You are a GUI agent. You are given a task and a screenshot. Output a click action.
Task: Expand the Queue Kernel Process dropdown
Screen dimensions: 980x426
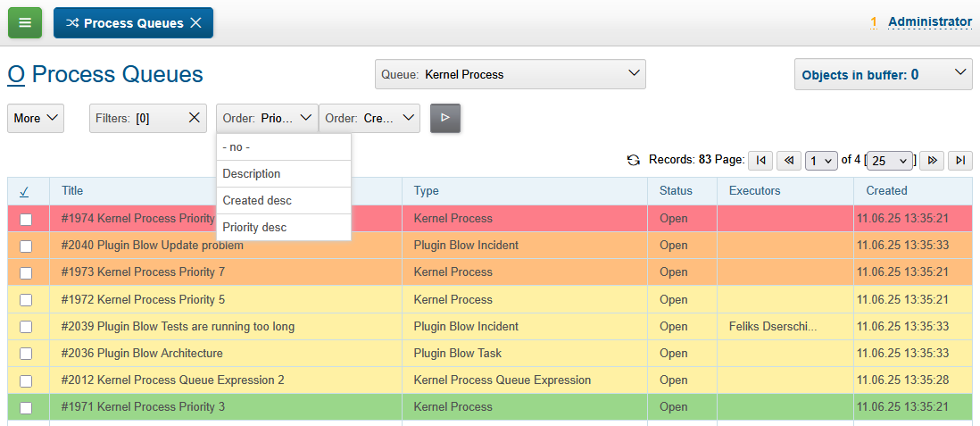click(510, 74)
